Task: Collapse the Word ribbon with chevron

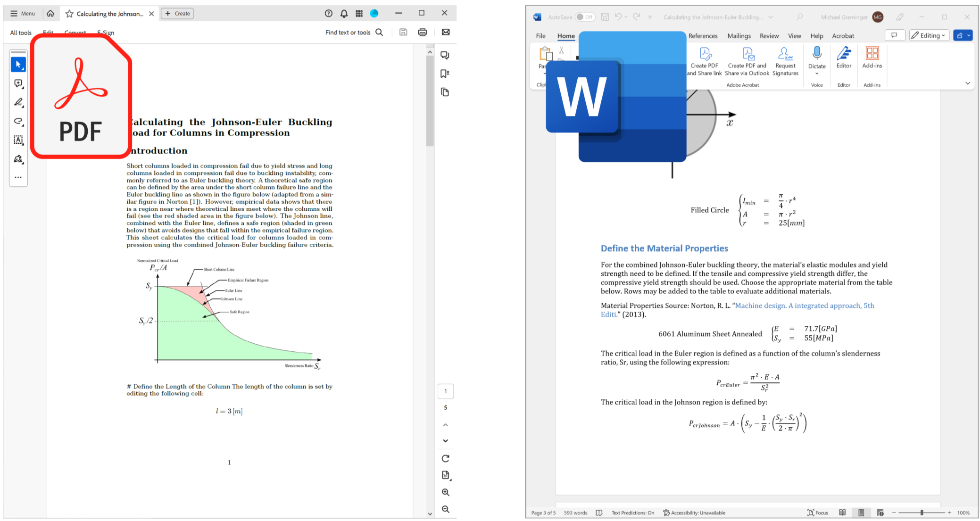Action: (x=967, y=83)
